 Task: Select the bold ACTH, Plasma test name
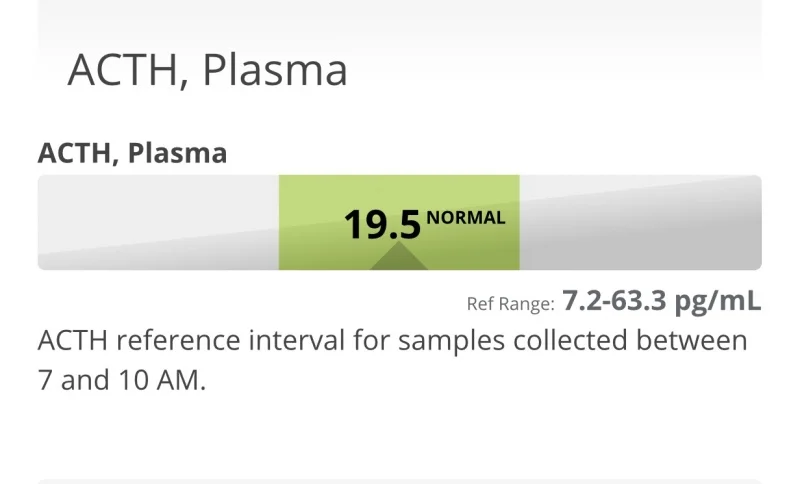[132, 153]
